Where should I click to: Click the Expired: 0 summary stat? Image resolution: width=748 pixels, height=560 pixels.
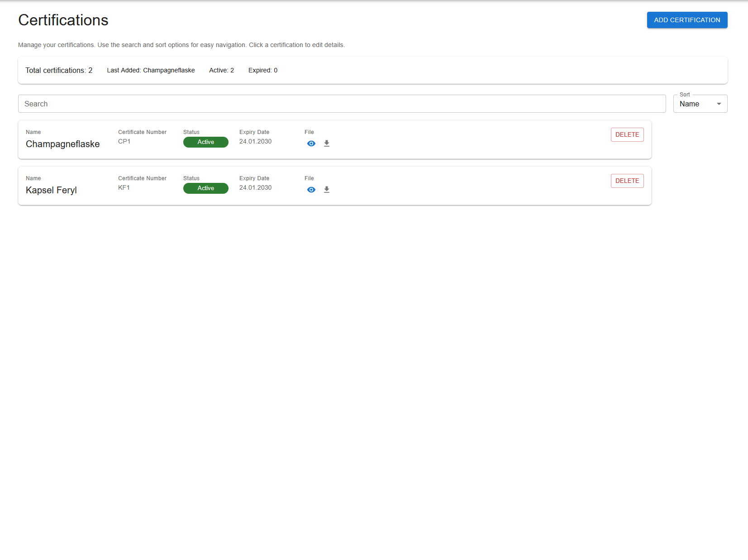click(x=262, y=71)
